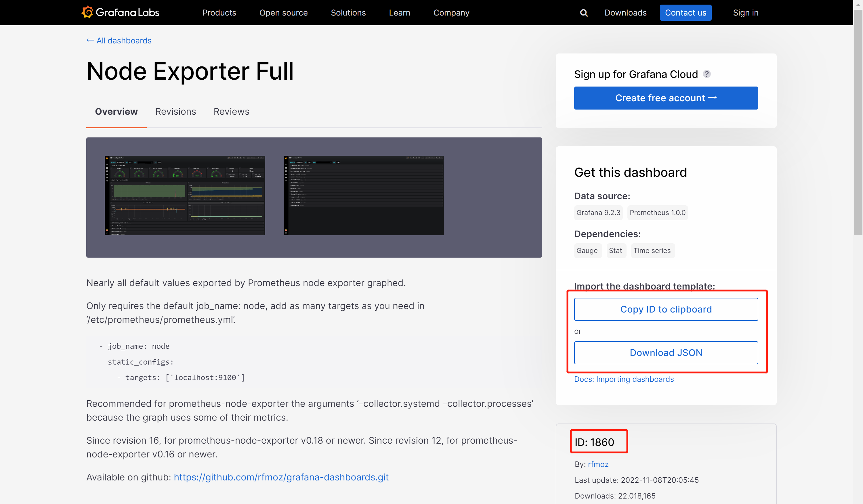Image resolution: width=863 pixels, height=504 pixels.
Task: Open the rfmoz author link
Action: pyautogui.click(x=598, y=464)
